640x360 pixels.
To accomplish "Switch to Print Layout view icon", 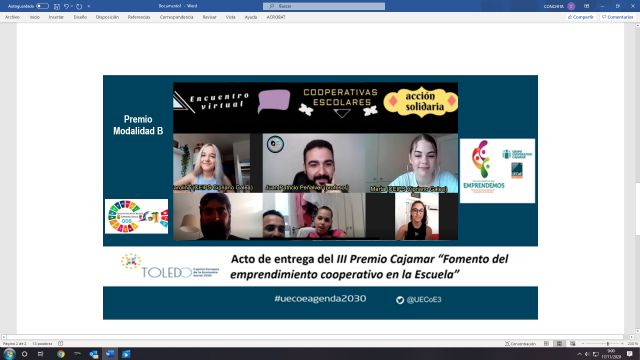I will point(560,344).
